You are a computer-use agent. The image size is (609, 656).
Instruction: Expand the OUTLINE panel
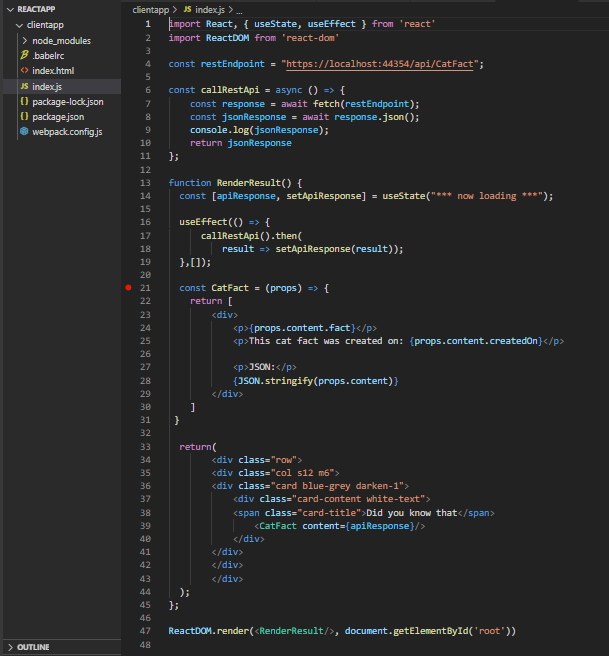pyautogui.click(x=10, y=647)
